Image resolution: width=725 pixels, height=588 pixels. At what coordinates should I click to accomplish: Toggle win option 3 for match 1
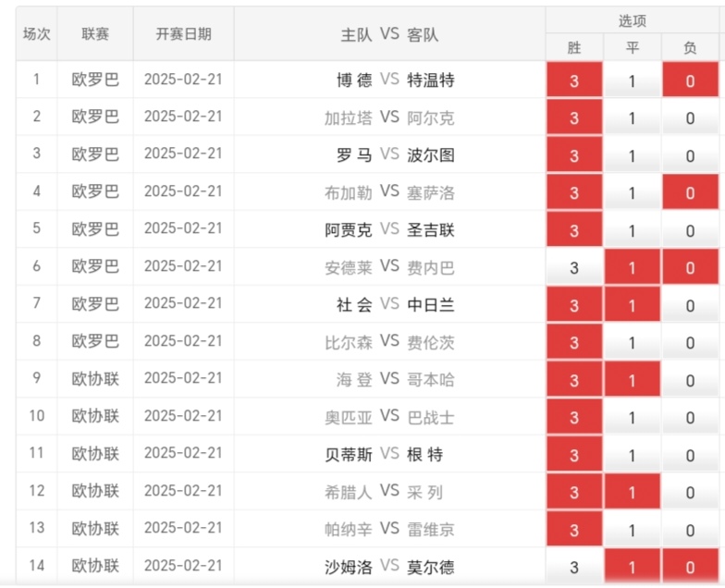click(574, 80)
